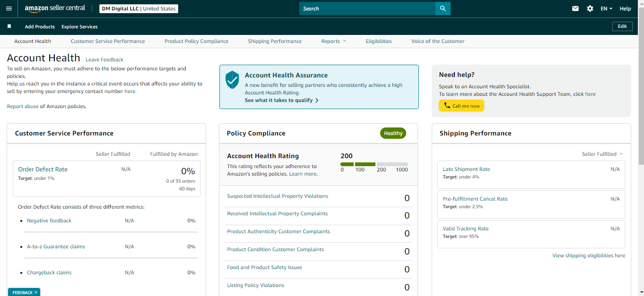Close the Feedback tab with X
This screenshot has height=296, width=644.
tap(36, 293)
